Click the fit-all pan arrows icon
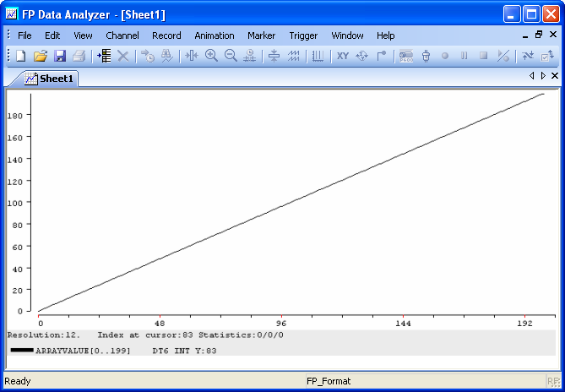The height and width of the screenshot is (392, 565). tap(362, 56)
